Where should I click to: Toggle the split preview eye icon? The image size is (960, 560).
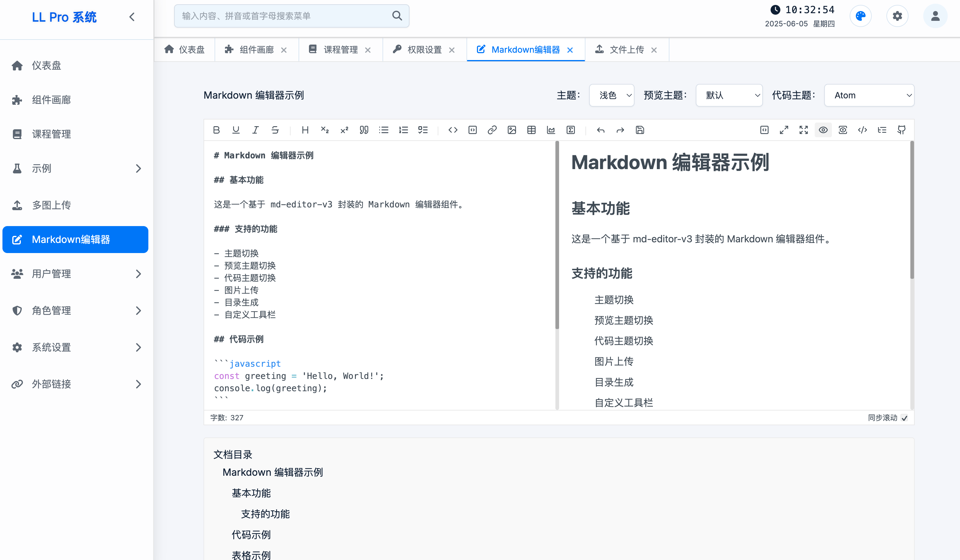pos(823,130)
